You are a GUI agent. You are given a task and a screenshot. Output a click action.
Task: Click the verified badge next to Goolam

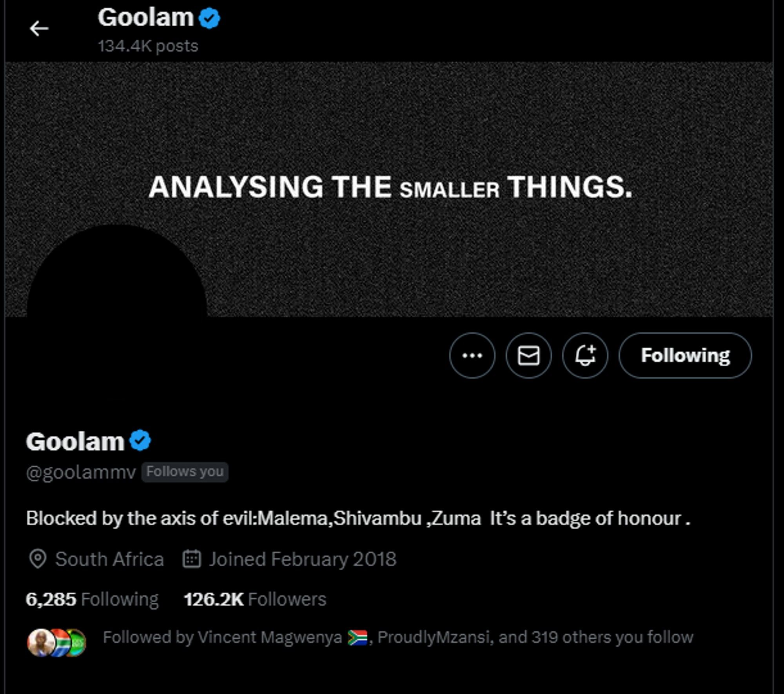coord(140,440)
